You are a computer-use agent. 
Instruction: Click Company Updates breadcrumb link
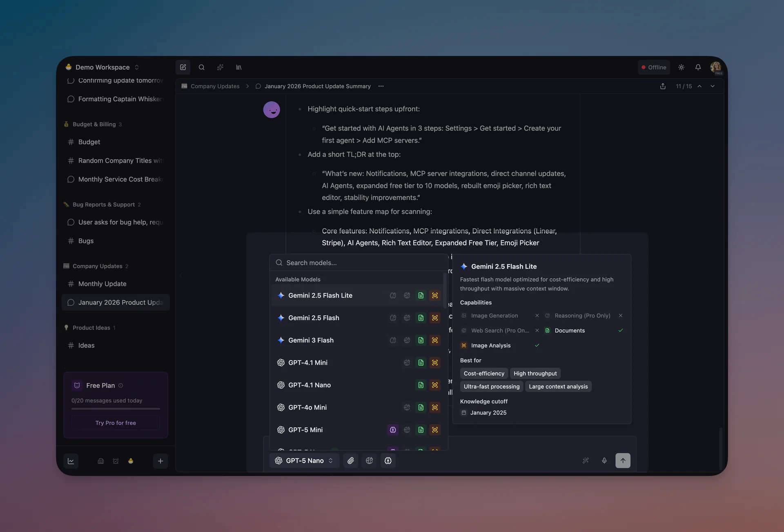click(215, 86)
